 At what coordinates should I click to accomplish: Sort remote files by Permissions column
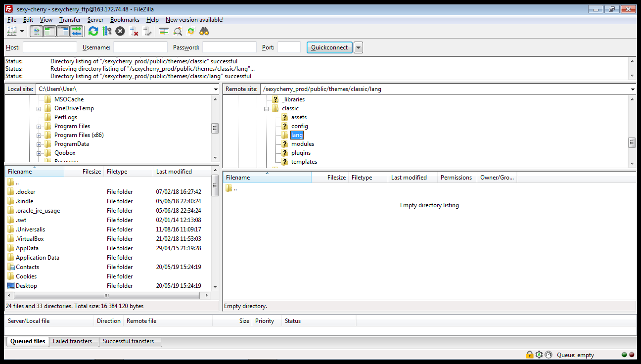[457, 178]
